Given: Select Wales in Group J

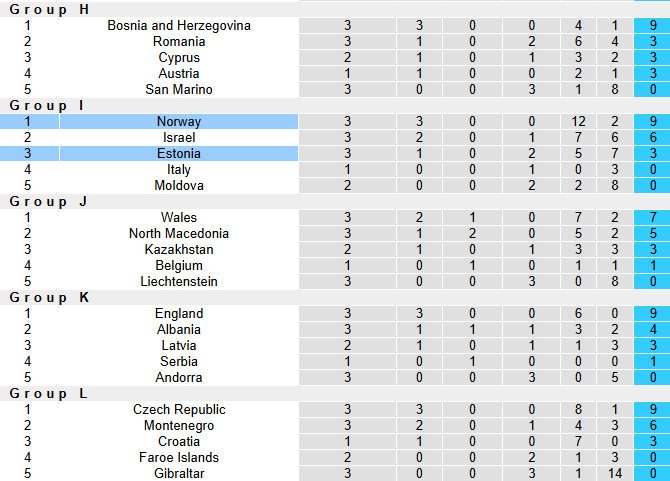Looking at the screenshot, I should tap(179, 218).
